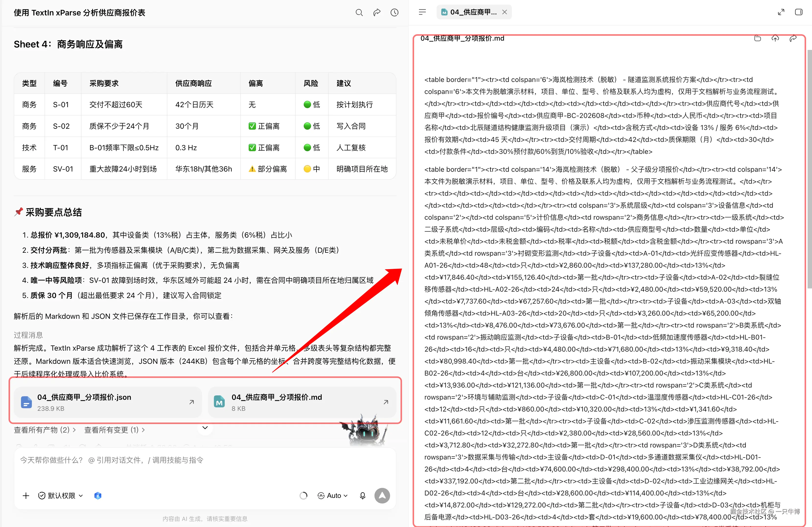Click the open arrow on the json file card
This screenshot has height=527, width=812.
(x=192, y=402)
